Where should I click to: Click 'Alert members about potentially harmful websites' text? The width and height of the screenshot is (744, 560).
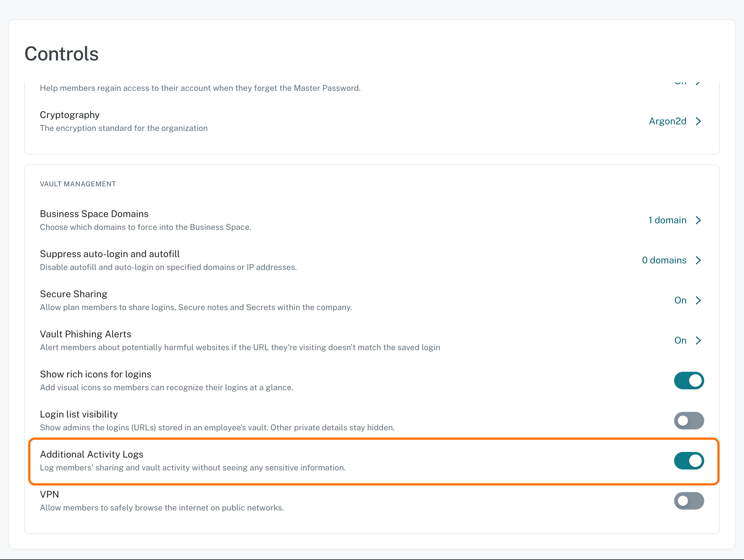coord(240,347)
